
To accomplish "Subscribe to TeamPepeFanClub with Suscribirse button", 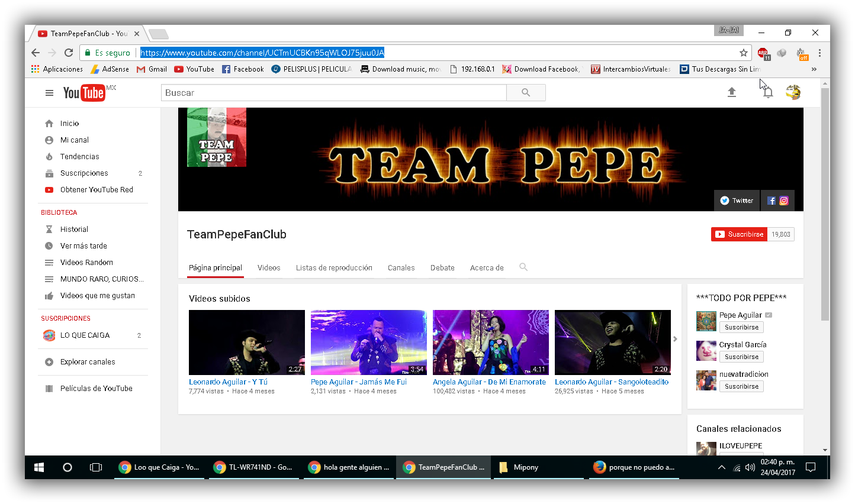I will click(x=740, y=234).
